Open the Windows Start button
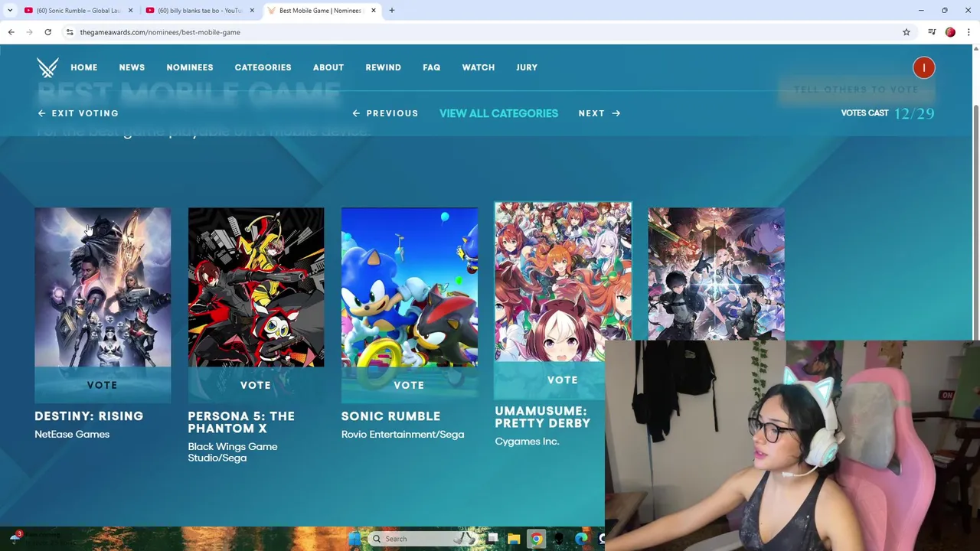This screenshot has height=551, width=980. (x=354, y=539)
